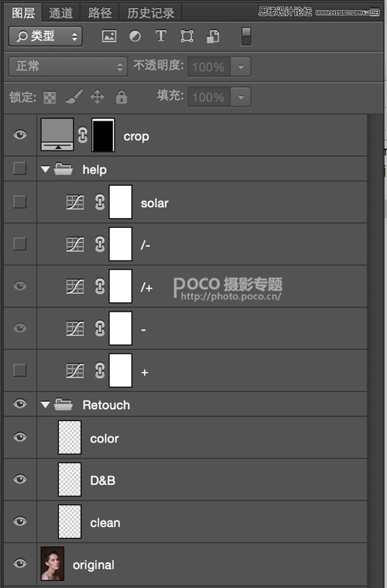Click the 填充 fill value field
Viewport: 387px width, 588px height.
pos(209,97)
